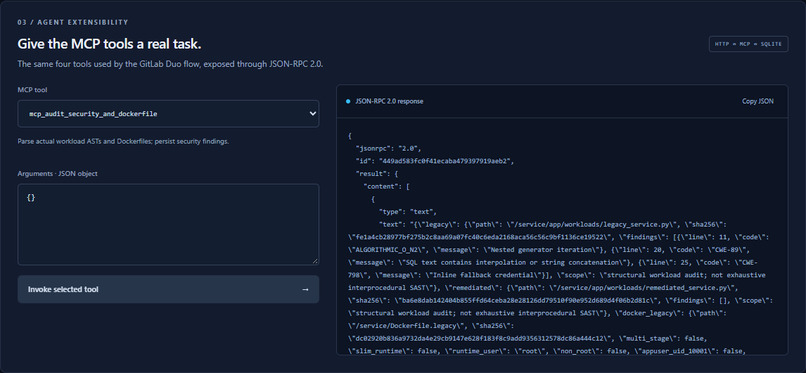Click the blue status dot beside JSON-RPC 2.0 response
This screenshot has width=806, height=373.
coord(348,101)
